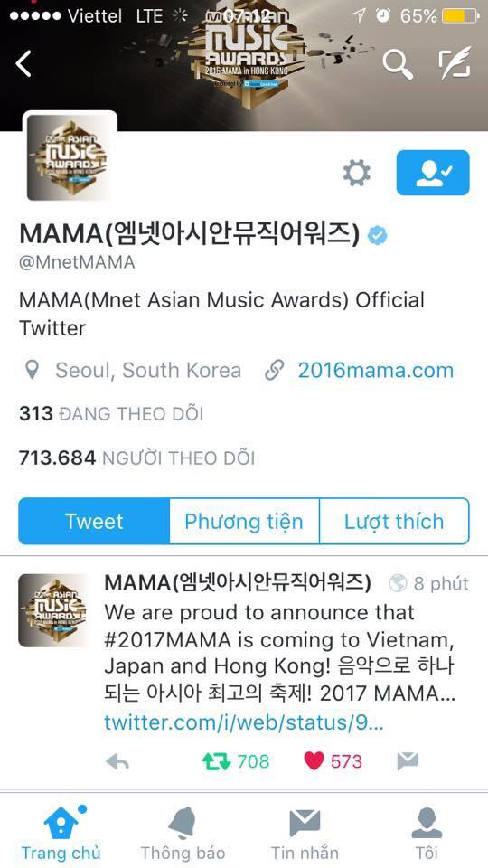Open the twitter.com status link
Viewport: 488px width, 868px height.
(x=243, y=723)
